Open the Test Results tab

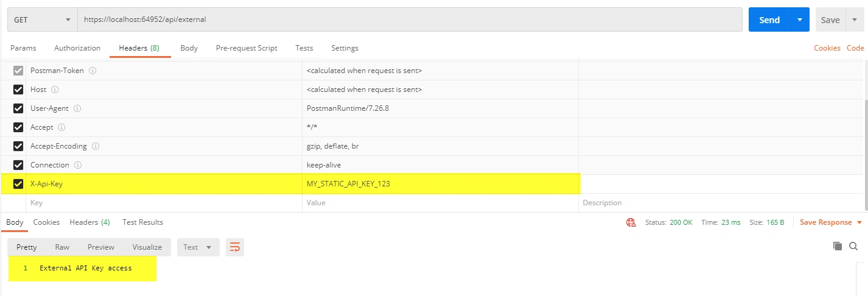[x=142, y=222]
